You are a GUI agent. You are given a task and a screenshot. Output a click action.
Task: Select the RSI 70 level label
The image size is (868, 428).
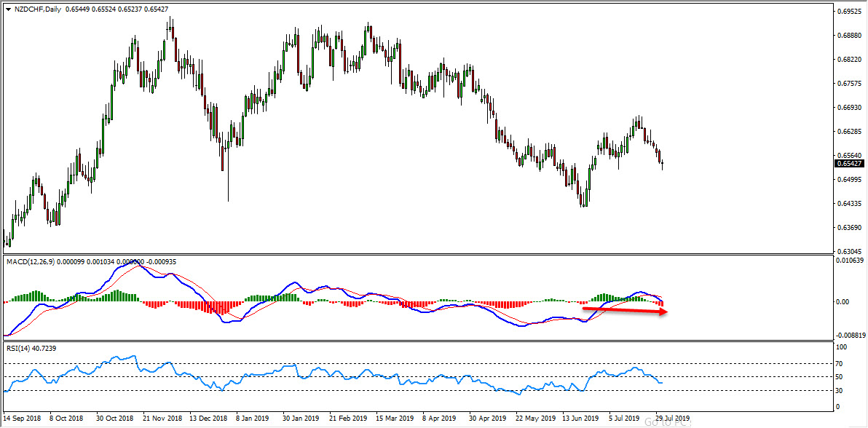[839, 362]
